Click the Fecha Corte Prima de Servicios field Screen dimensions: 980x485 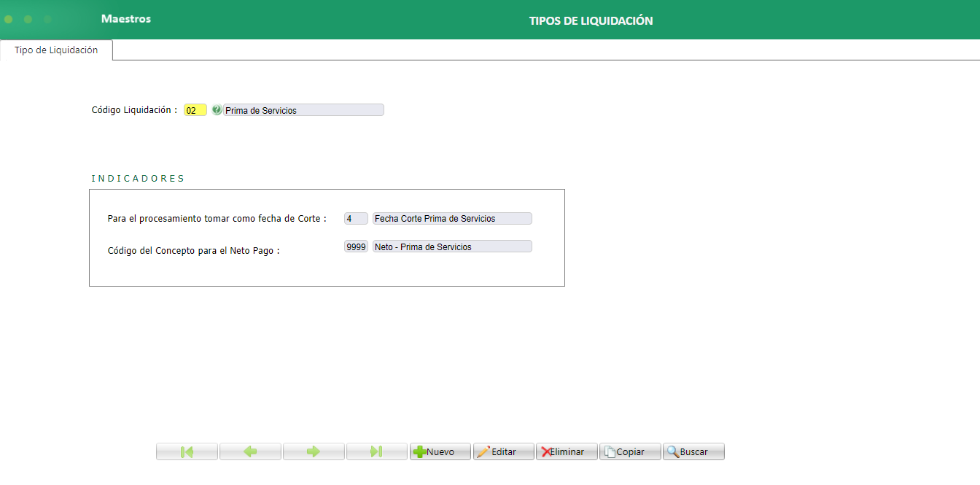452,218
